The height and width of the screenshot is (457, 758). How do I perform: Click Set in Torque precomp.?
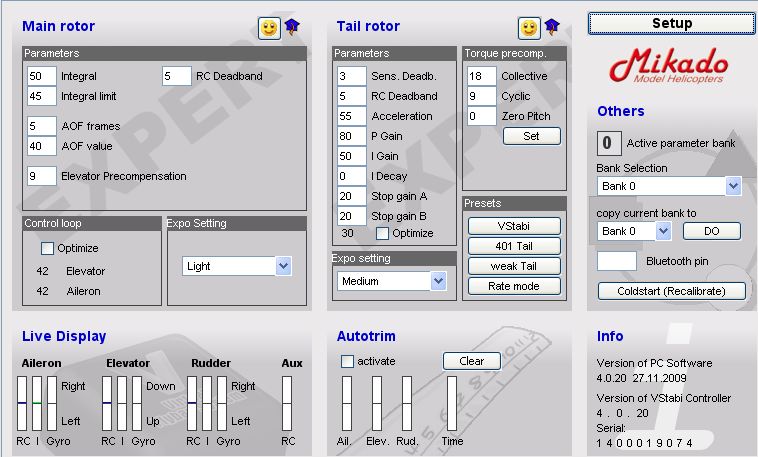pos(531,136)
